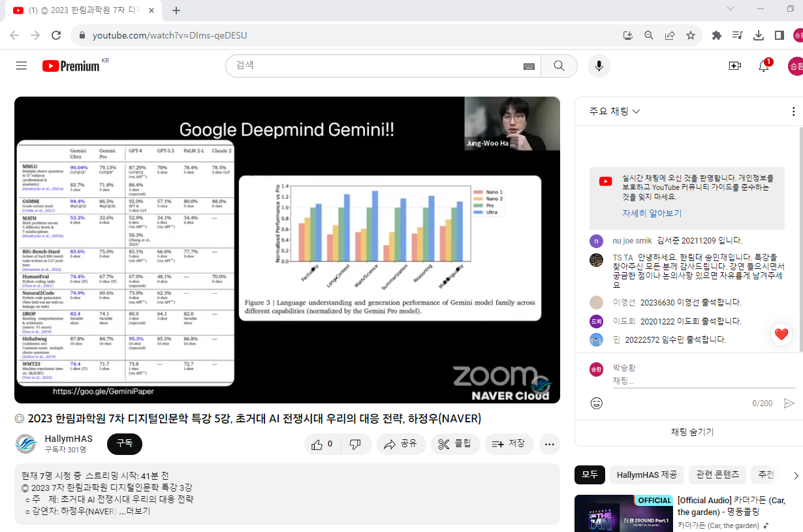Image resolution: width=803 pixels, height=532 pixels.
Task: Show next filter chips with the arrow
Action: click(x=796, y=475)
